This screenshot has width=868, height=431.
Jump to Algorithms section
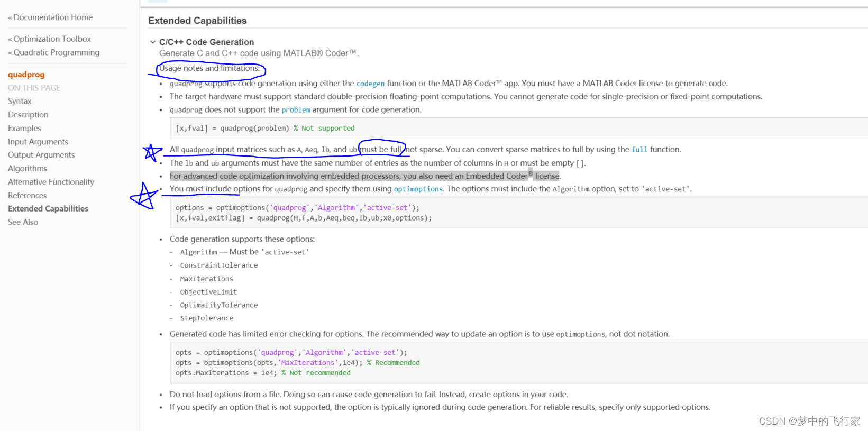tap(28, 168)
